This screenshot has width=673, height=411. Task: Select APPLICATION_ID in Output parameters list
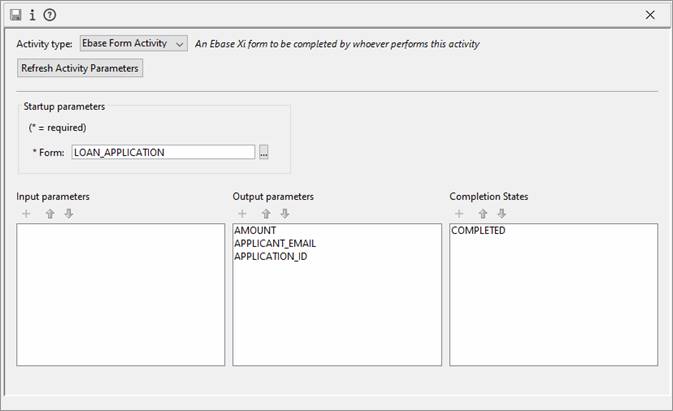click(x=272, y=256)
